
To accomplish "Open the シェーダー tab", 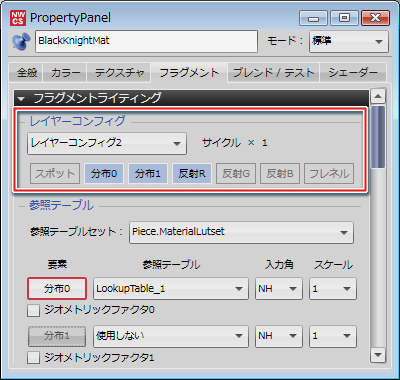I will (x=353, y=72).
